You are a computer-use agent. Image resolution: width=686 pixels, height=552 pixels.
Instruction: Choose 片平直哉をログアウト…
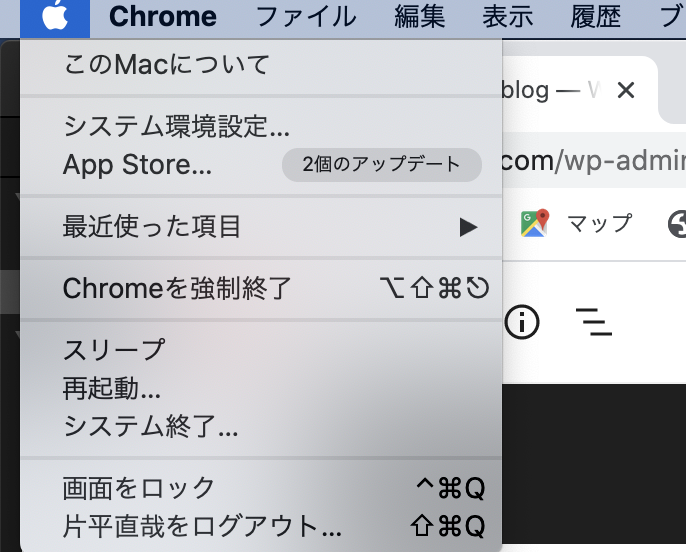[261, 526]
